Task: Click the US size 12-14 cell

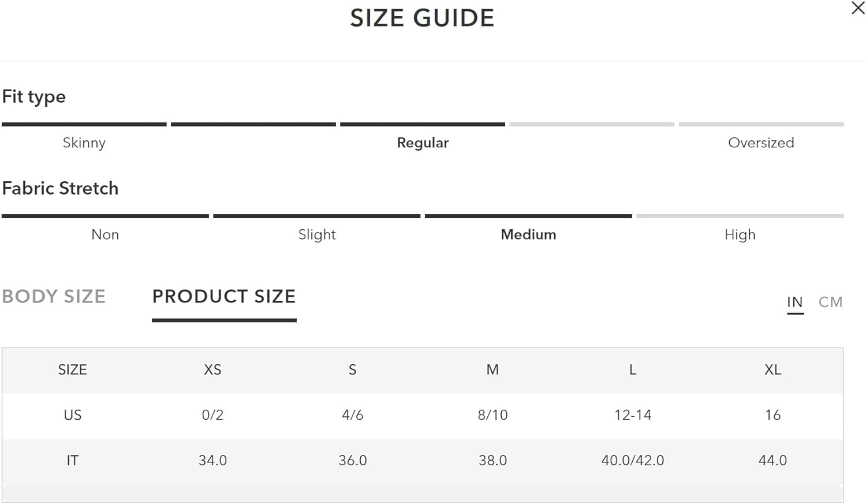Action: [x=633, y=415]
